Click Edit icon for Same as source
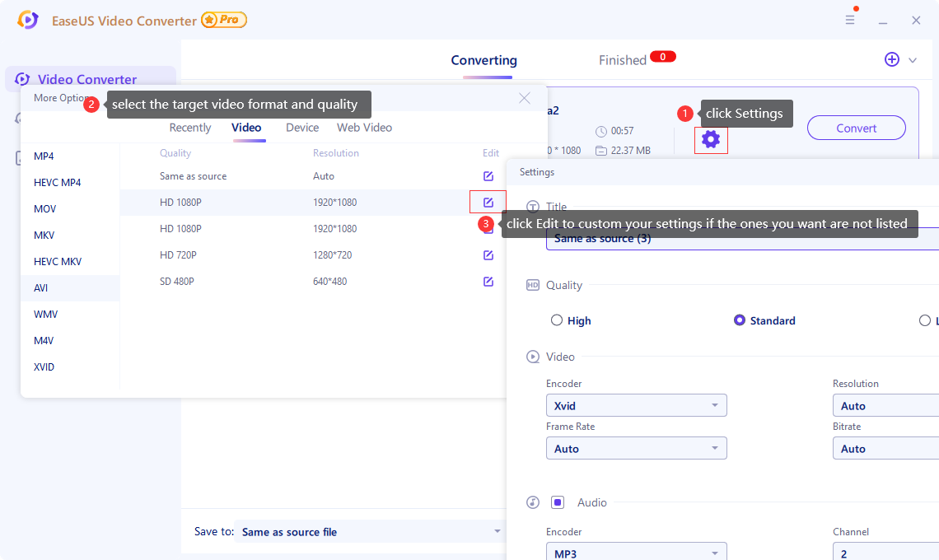This screenshot has width=939, height=560. coord(488,176)
